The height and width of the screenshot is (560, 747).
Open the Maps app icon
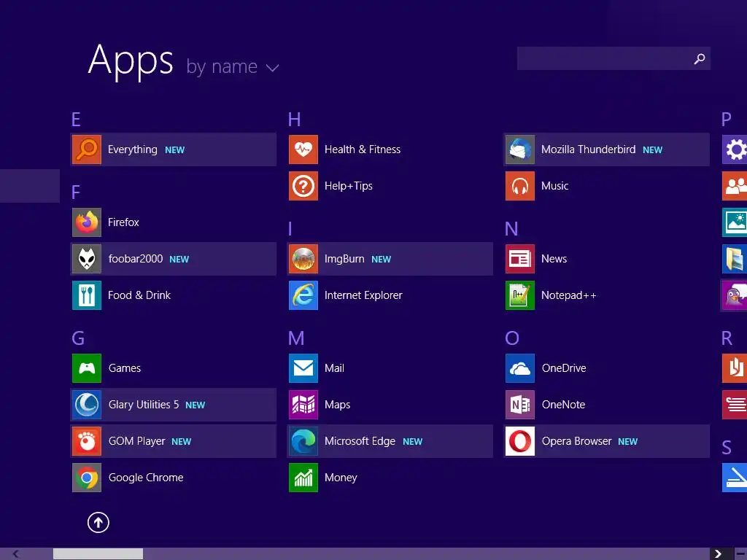303,405
